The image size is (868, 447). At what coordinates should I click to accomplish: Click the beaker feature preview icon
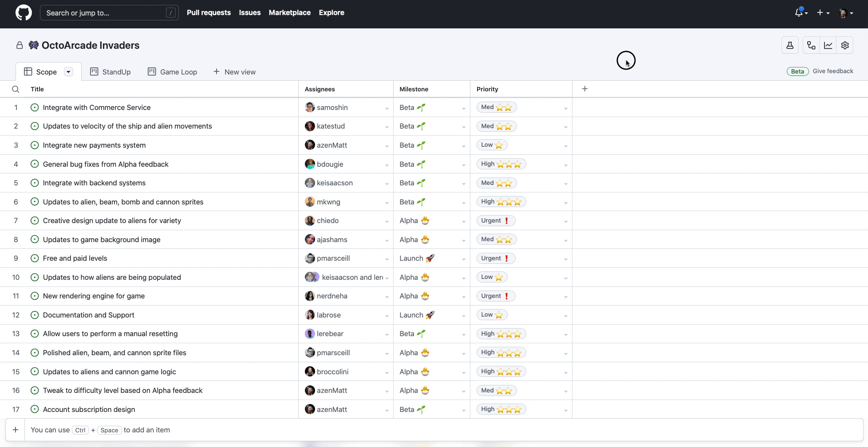pos(790,45)
